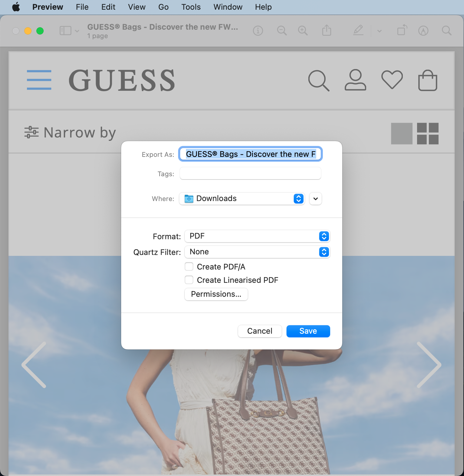The image size is (464, 476).
Task: Click the sidebar view toolbar icon
Action: (x=65, y=31)
